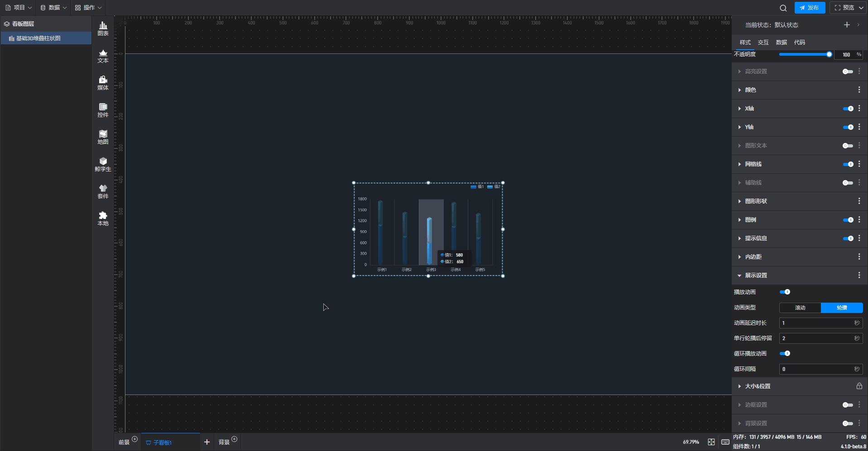
Task: Open more options for 展示设置 section
Action: click(859, 275)
